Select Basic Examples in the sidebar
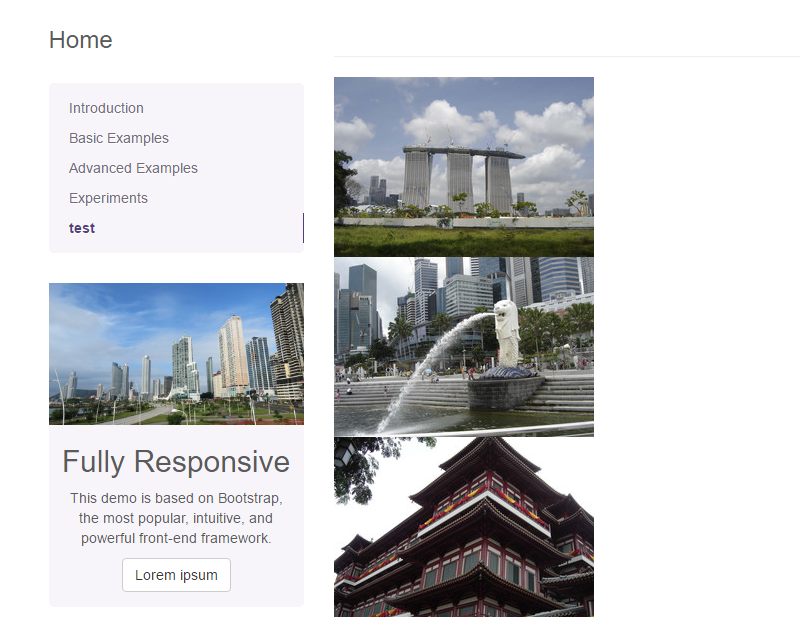Image resolution: width=800 pixels, height=628 pixels. click(118, 138)
